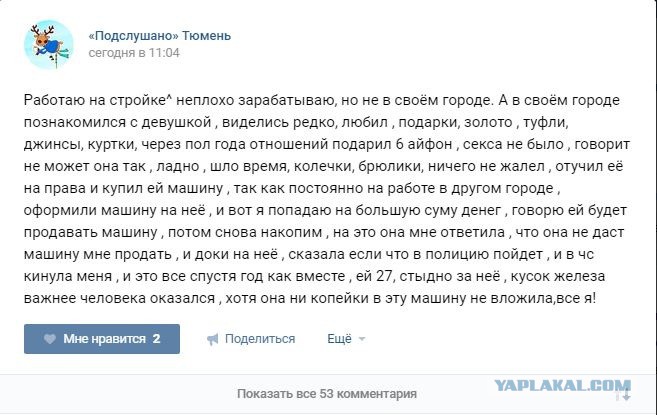Click the last line ending все я!
Screen dimensions: 657x415
(x=309, y=298)
